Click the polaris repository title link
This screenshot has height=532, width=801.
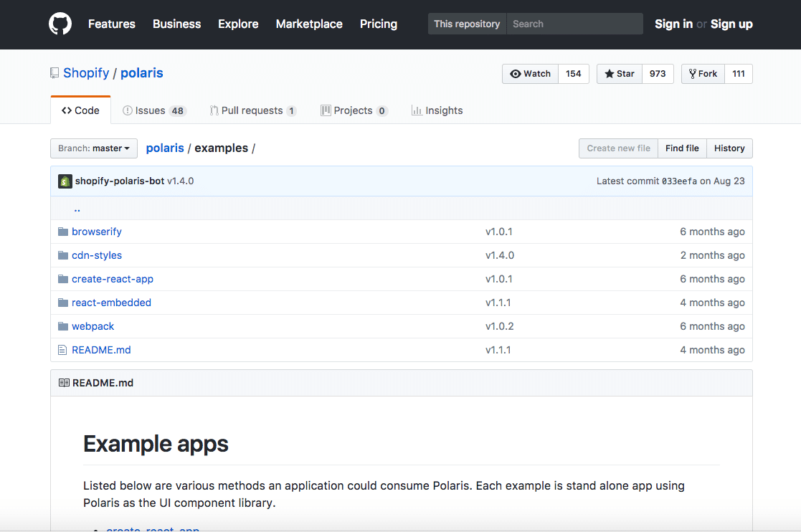pyautogui.click(x=141, y=73)
